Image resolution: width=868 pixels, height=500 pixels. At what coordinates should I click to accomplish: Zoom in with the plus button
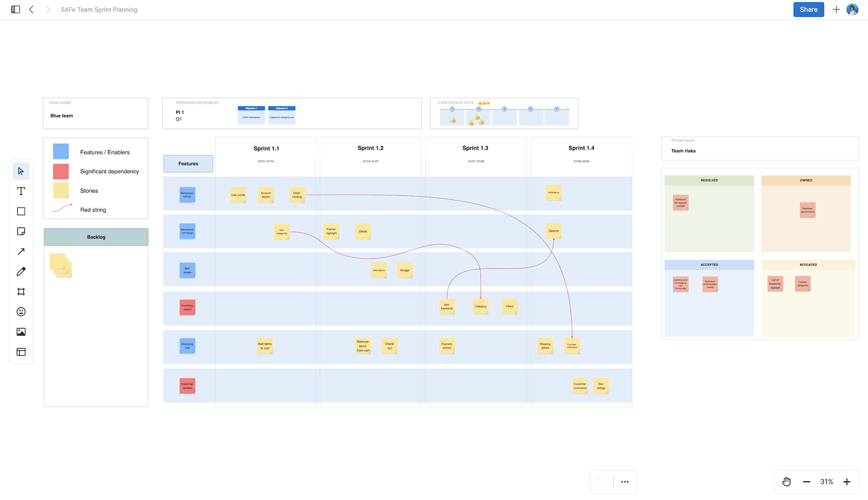pyautogui.click(x=847, y=482)
